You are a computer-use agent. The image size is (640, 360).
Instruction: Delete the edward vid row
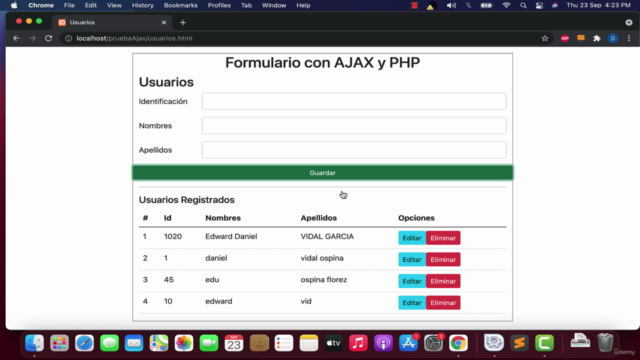pyautogui.click(x=443, y=303)
